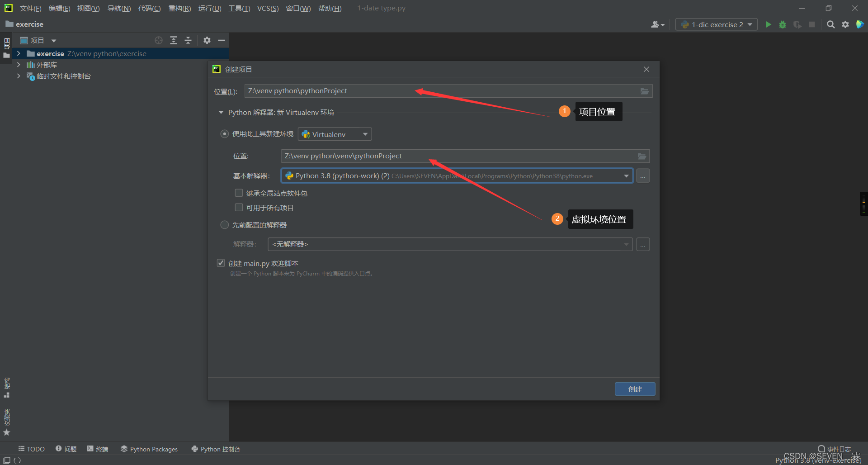Open the 工具(T) menu
868x465 pixels.
pos(239,8)
